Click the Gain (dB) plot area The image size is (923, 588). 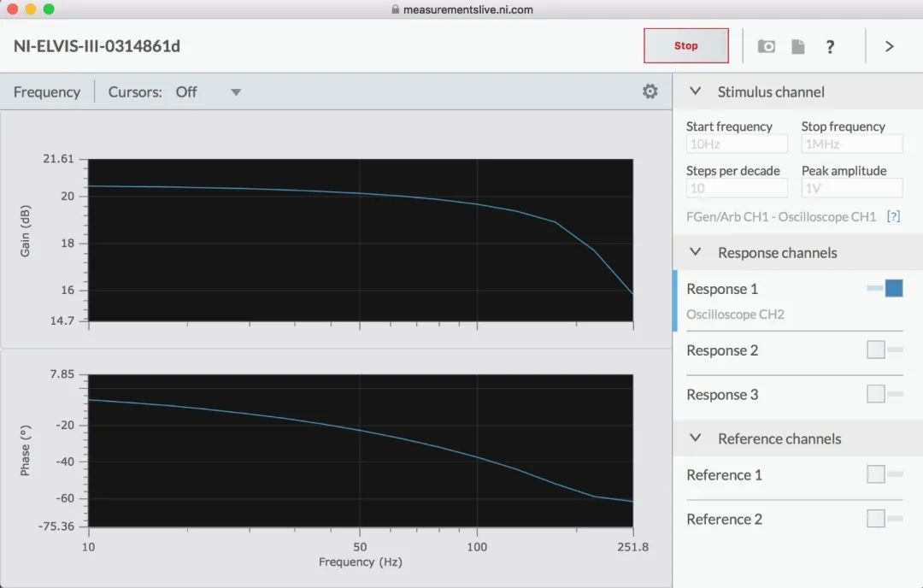coord(361,240)
